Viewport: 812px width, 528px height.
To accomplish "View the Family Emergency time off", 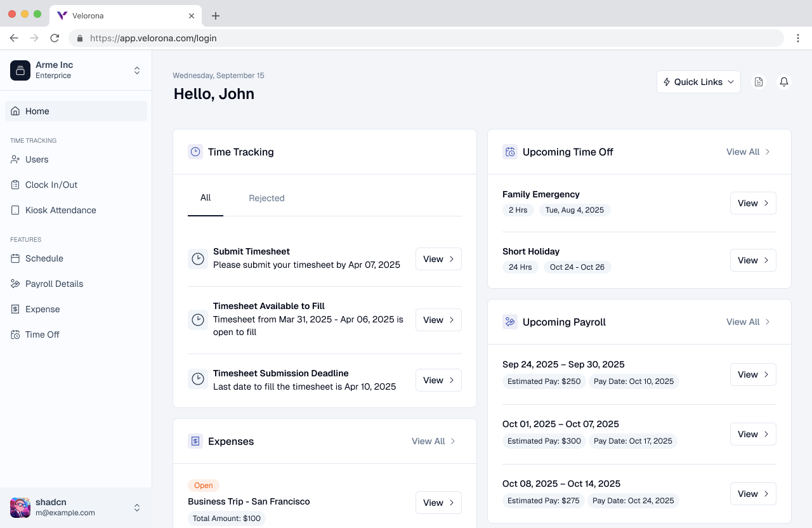I will pos(753,203).
